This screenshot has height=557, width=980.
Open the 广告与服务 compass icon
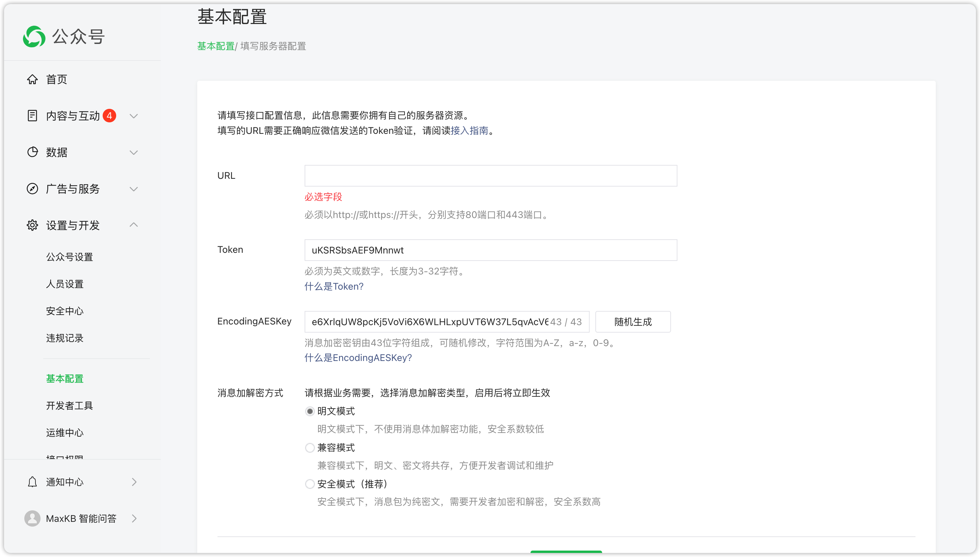[32, 189]
